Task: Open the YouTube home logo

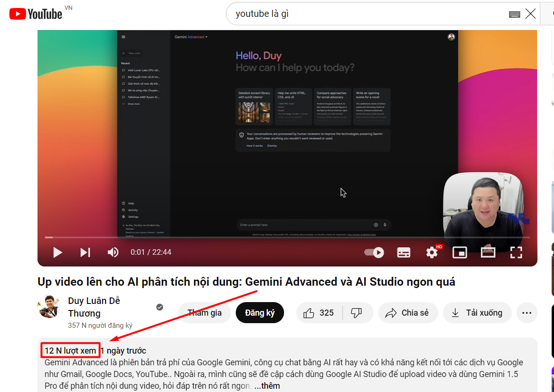Action: (x=36, y=14)
